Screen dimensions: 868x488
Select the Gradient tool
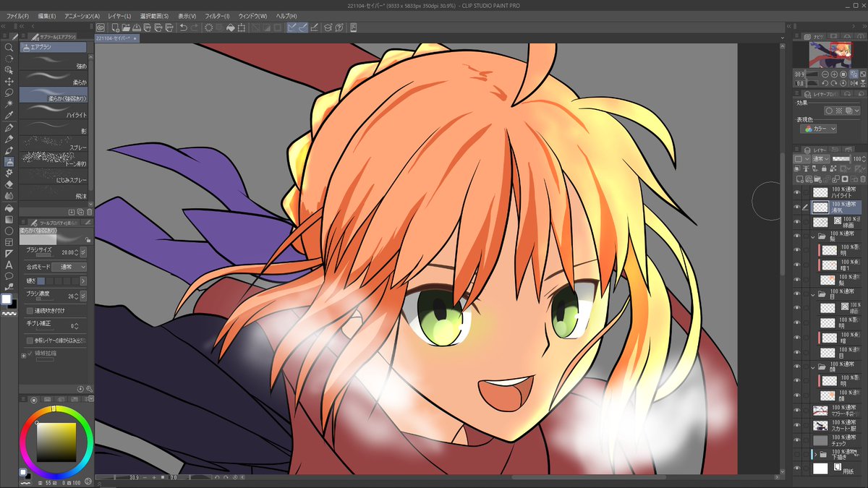click(9, 219)
